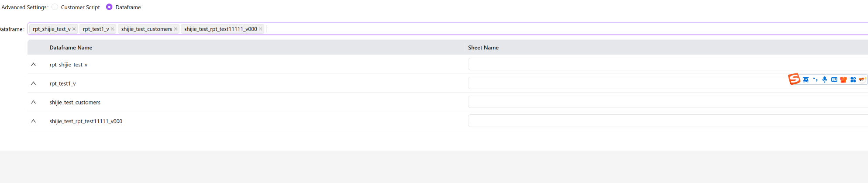Toggle the Sogou punctuation mode icon
This screenshot has height=183, width=868.
(815, 79)
